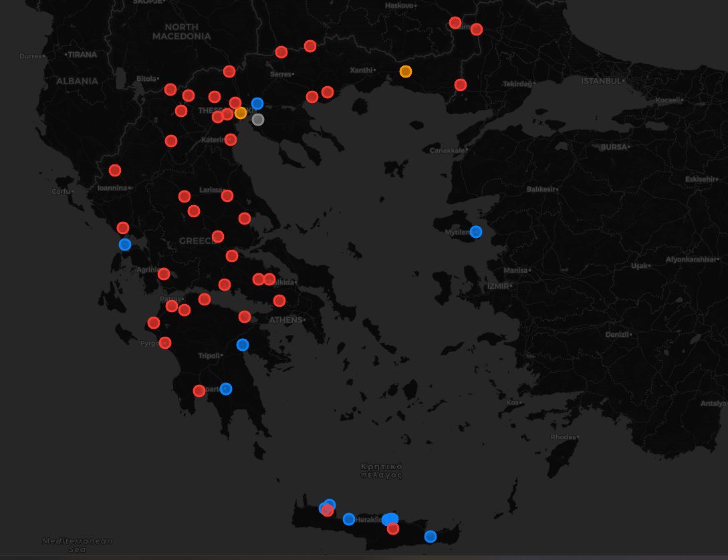The width and height of the screenshot is (728, 560).
Task: Click the red marker west of Tekirdağ
Action: tap(460, 85)
